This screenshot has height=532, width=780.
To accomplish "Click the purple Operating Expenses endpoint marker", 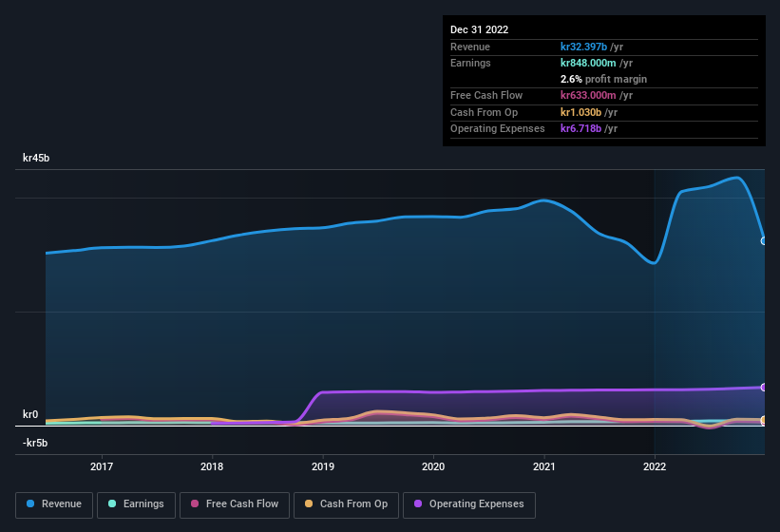I will (x=764, y=388).
